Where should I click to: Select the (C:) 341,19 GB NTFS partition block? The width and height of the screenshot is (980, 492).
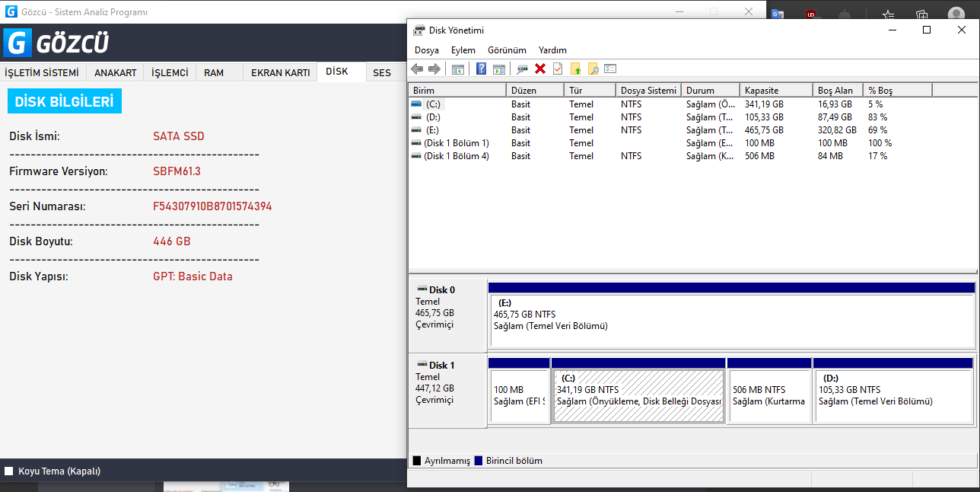[x=638, y=396]
